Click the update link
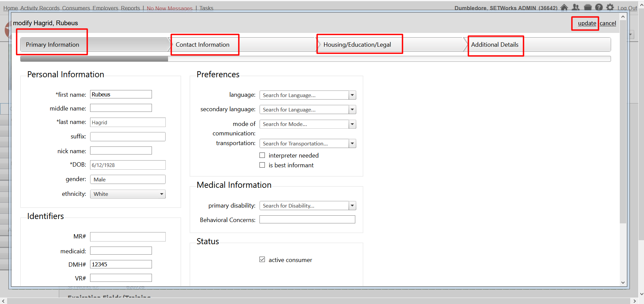Image resolution: width=644 pixels, height=304 pixels. point(587,23)
